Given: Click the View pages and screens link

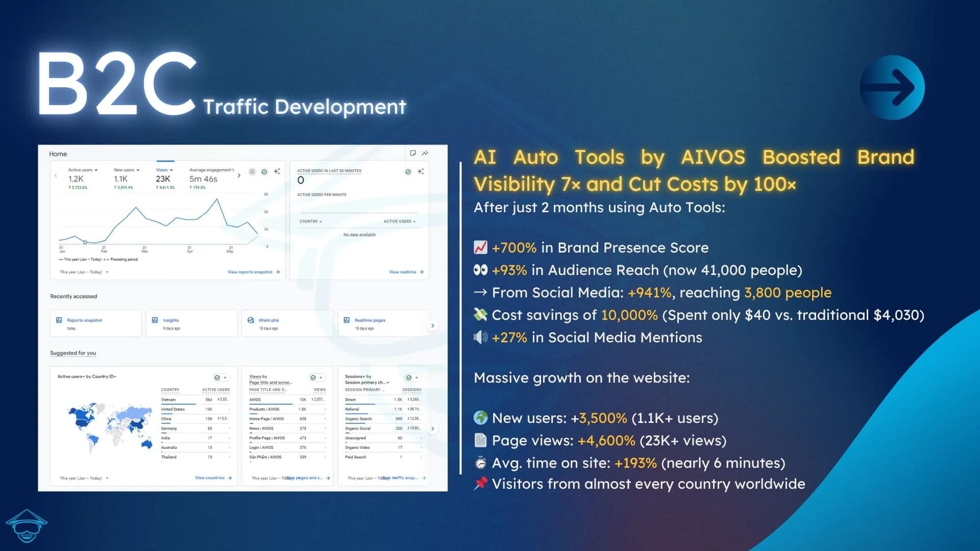Looking at the screenshot, I should pos(308,478).
